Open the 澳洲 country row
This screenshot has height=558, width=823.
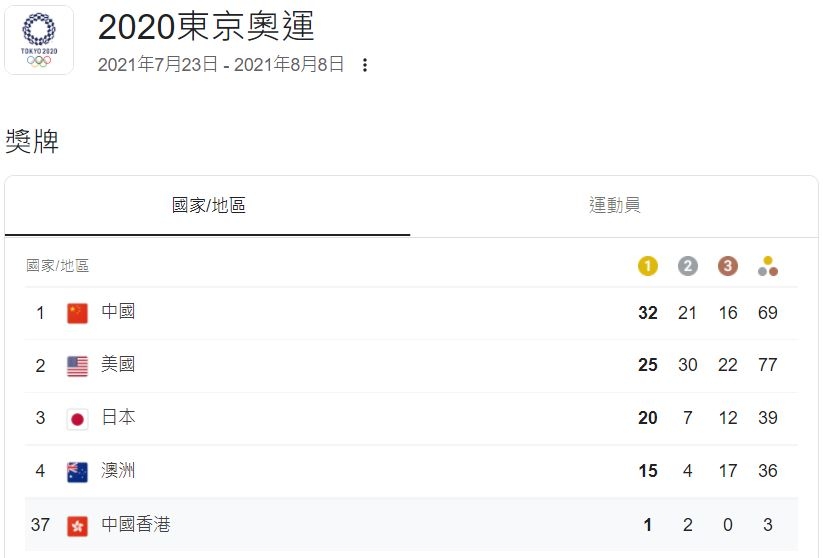(x=411, y=471)
